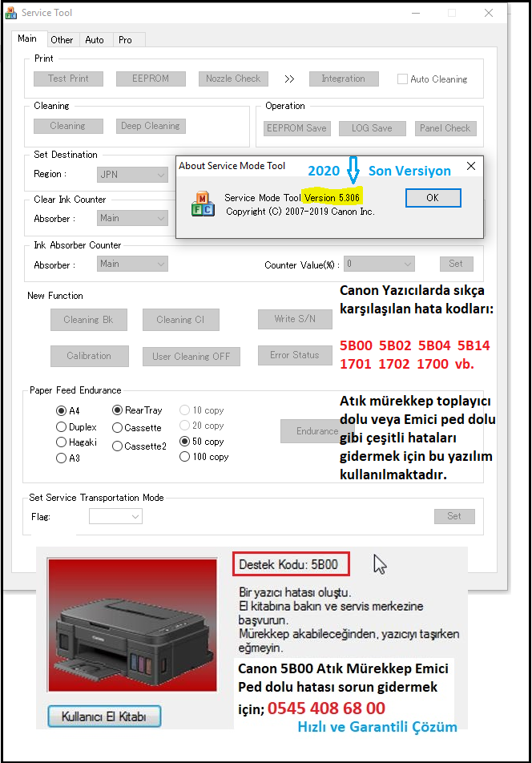Screen dimensions: 532x763
Task: Select the 10 copy option
Action: [x=184, y=410]
